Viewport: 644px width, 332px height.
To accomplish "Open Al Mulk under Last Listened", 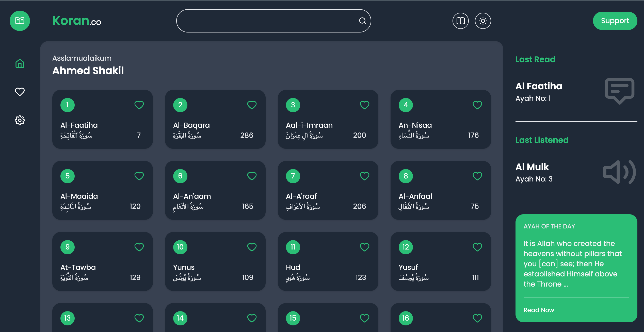I will (x=532, y=167).
